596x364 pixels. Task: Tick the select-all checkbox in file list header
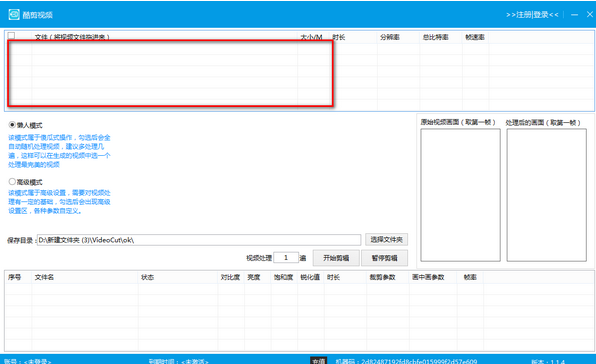11,35
